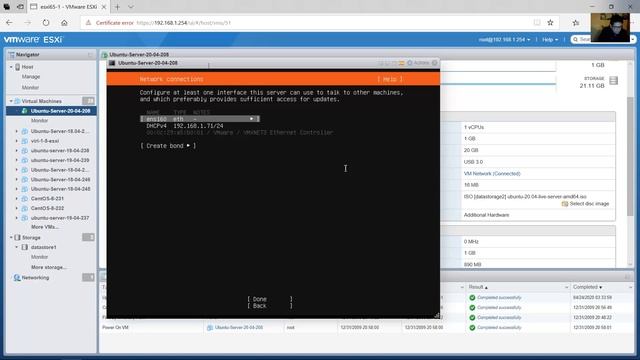This screenshot has height=360, width=640.
Task: Click Select disc image link
Action: (x=589, y=204)
